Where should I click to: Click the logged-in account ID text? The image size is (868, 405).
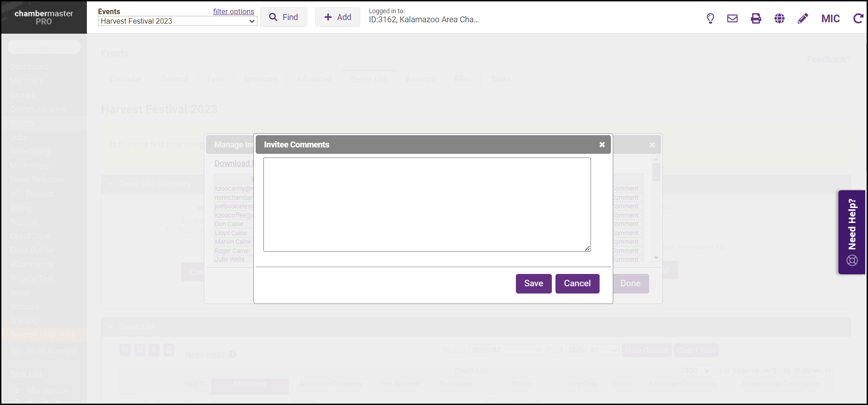(x=423, y=20)
